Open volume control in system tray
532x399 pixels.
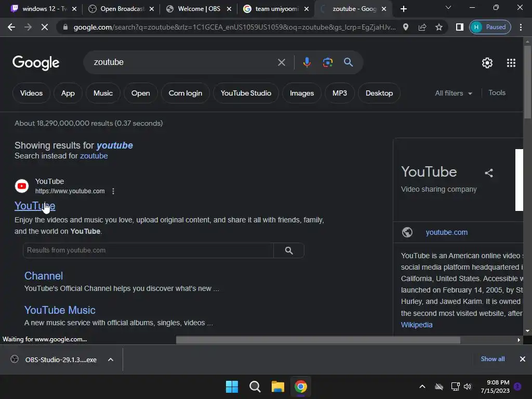468,387
